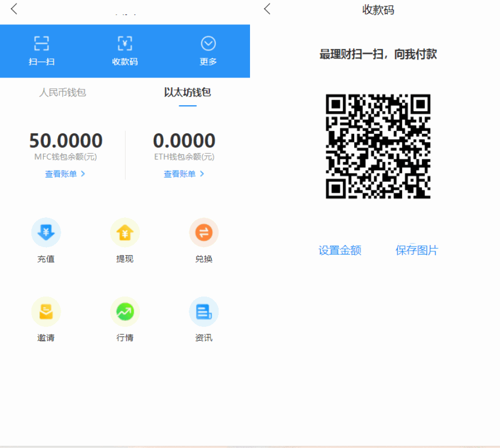Image resolution: width=500 pixels, height=448 pixels.
Task: View the MFC 查看账单 bill link
Action: tap(62, 174)
